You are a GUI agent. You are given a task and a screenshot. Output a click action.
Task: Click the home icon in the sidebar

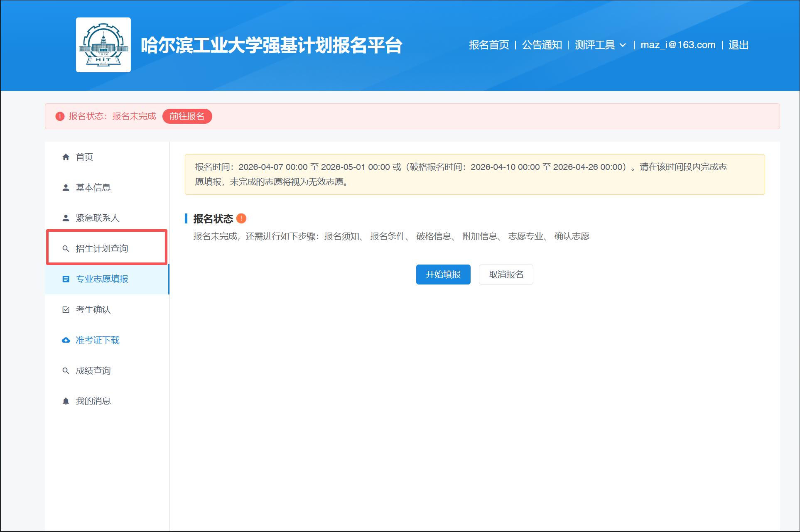pos(66,157)
